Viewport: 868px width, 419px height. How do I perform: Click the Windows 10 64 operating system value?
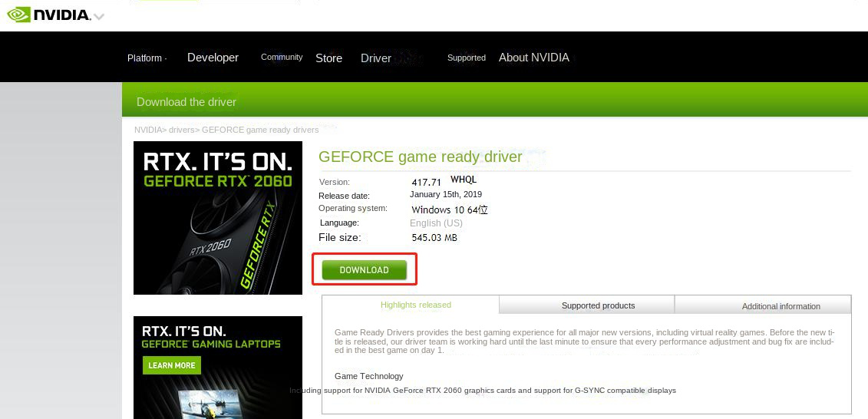pos(450,209)
